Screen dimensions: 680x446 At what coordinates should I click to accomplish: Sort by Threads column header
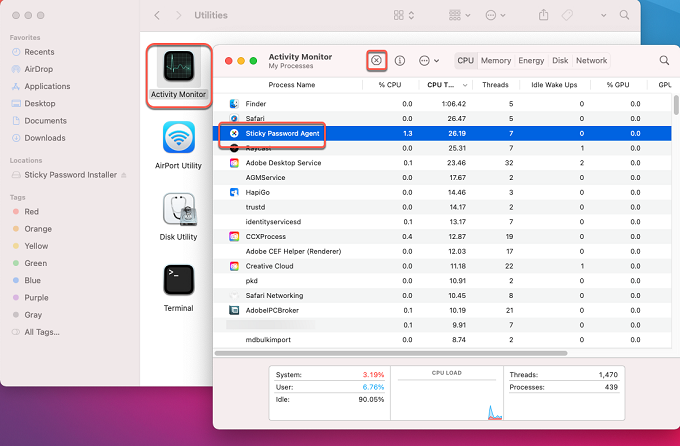point(495,85)
